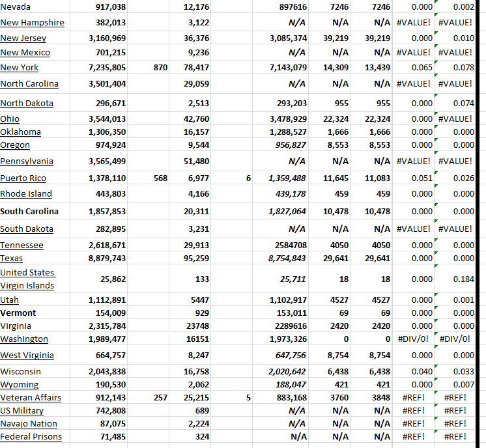Select cell with value 95,259

click(x=190, y=259)
